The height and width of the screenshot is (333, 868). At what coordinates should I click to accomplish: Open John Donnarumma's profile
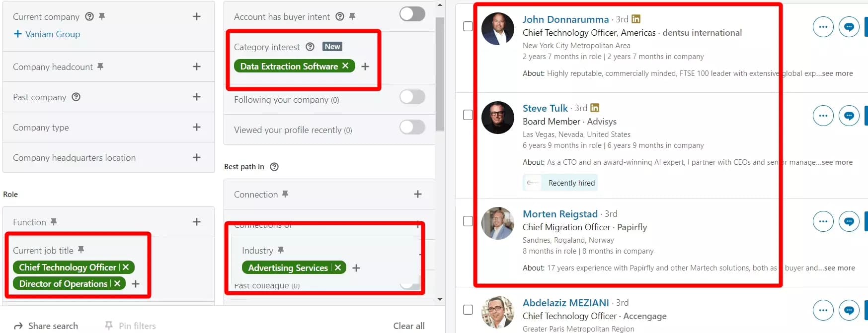pos(565,19)
